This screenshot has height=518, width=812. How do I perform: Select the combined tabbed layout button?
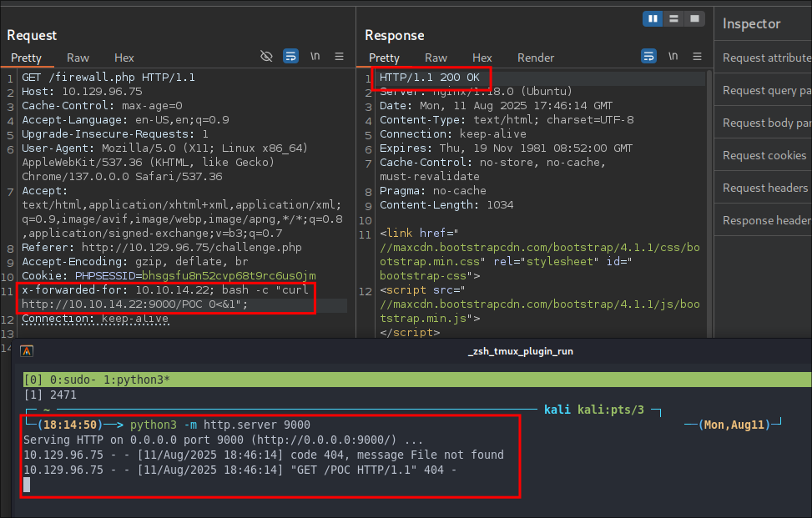pos(694,19)
